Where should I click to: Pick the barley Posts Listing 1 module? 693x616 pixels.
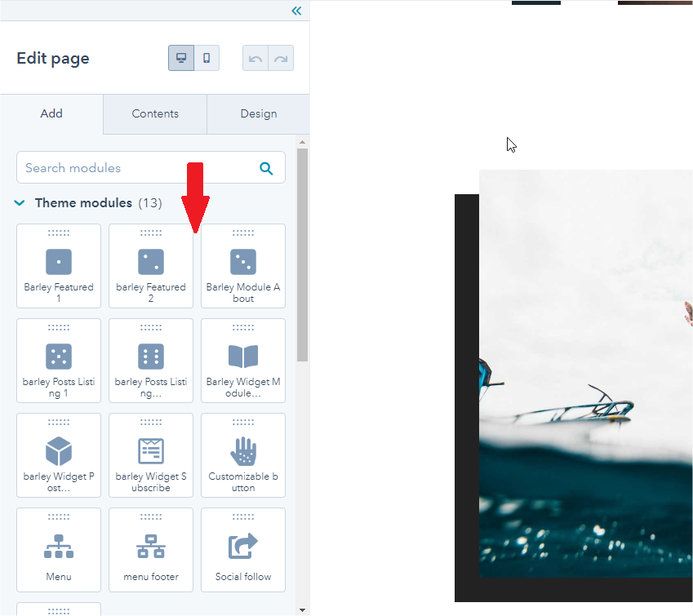tap(59, 361)
